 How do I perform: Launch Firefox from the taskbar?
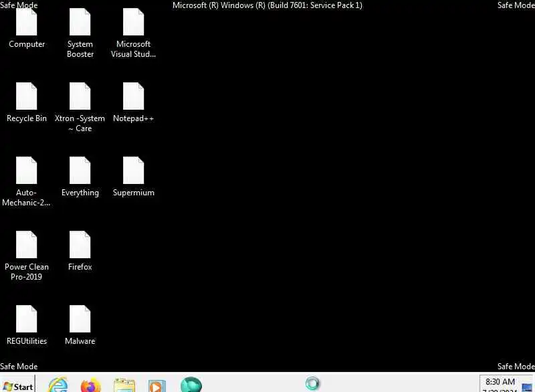tap(91, 385)
